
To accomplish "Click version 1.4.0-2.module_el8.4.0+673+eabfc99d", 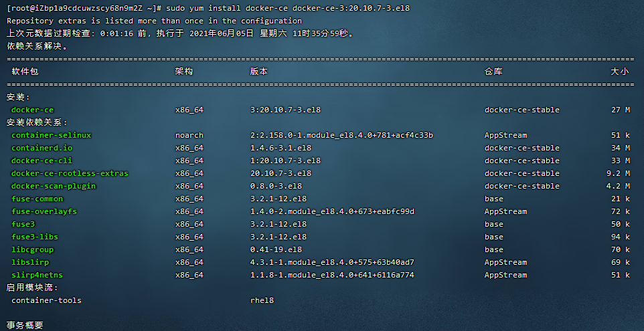I will [x=332, y=212].
